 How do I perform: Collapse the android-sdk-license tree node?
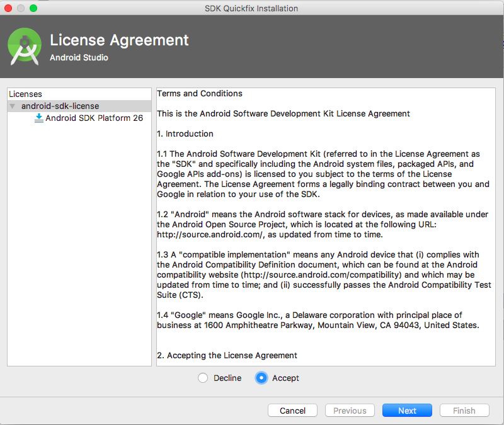click(13, 106)
